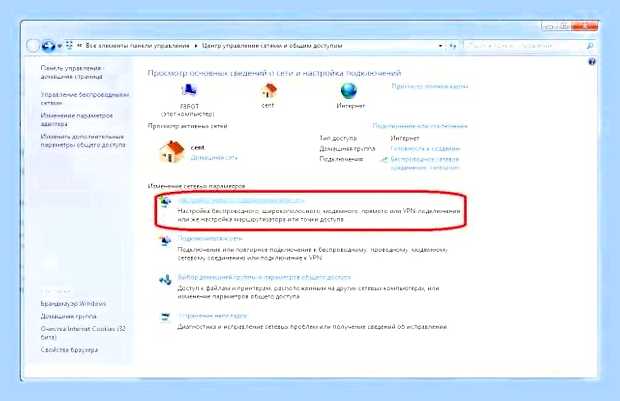Open the Домашняя сеть network type link
620x401 pixels.
[214, 157]
